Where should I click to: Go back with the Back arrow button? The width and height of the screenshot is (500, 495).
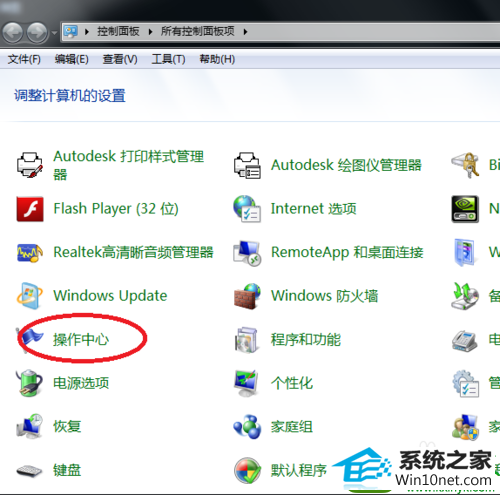point(13,32)
